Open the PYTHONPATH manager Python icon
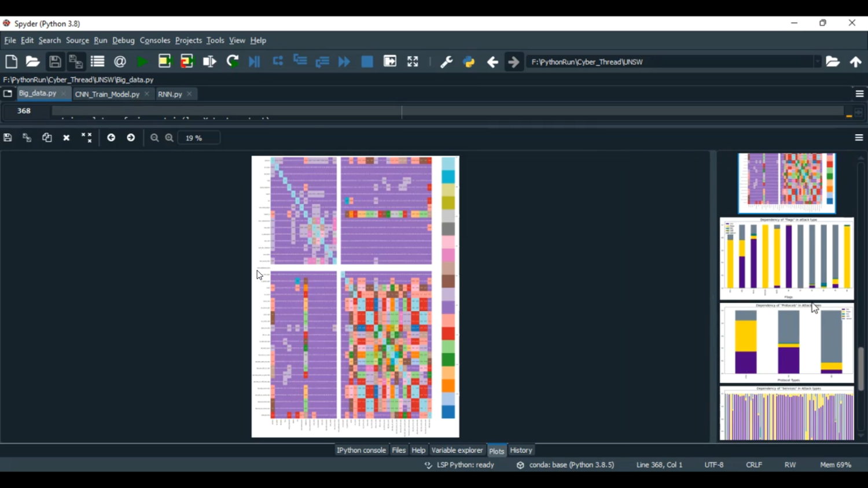Screen dimensions: 868x488 (x=469, y=62)
